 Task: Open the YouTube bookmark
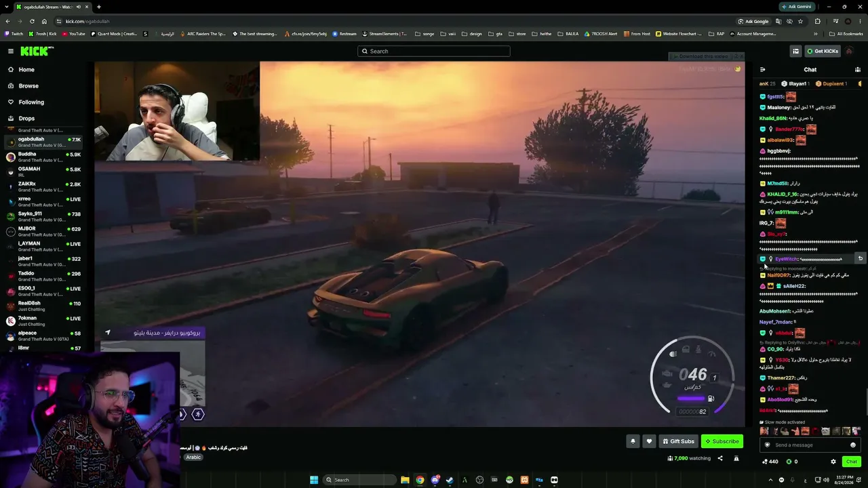point(74,34)
